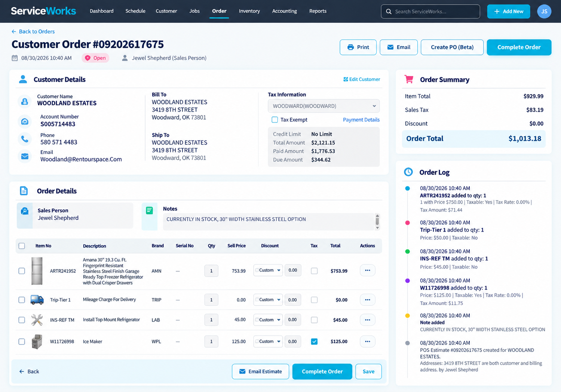Enable tax for Install Top Mount Refrigerator row
The image size is (561, 392).
314,320
